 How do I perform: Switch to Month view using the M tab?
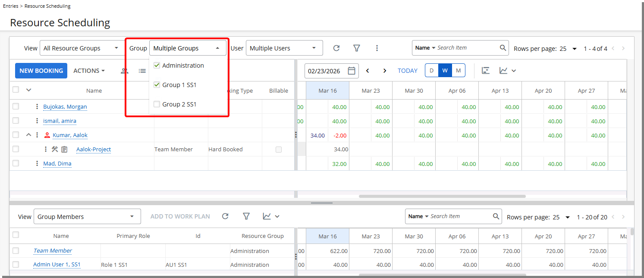click(459, 70)
